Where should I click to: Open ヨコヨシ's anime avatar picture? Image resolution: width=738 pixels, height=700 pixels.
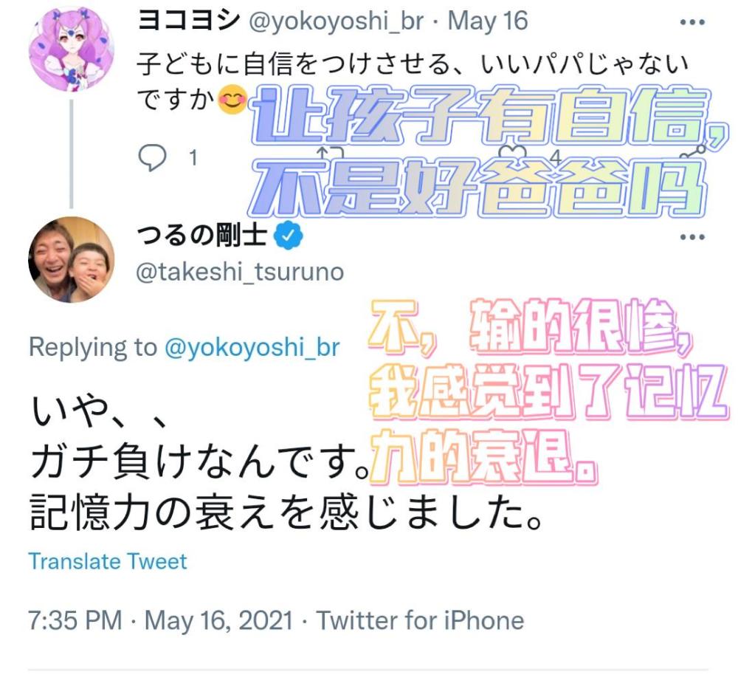coord(72,49)
